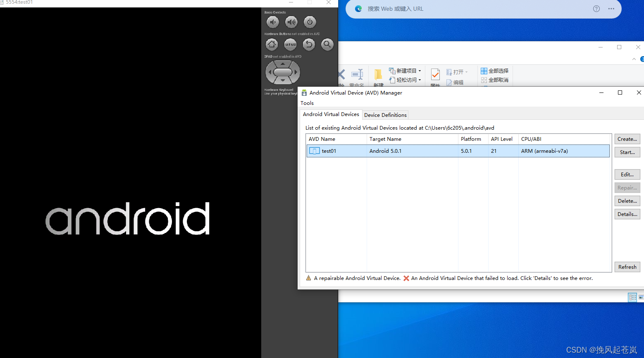The height and width of the screenshot is (358, 644).
Task: Collapse the Explorer ribbon with the chevron
Action: tap(634, 59)
